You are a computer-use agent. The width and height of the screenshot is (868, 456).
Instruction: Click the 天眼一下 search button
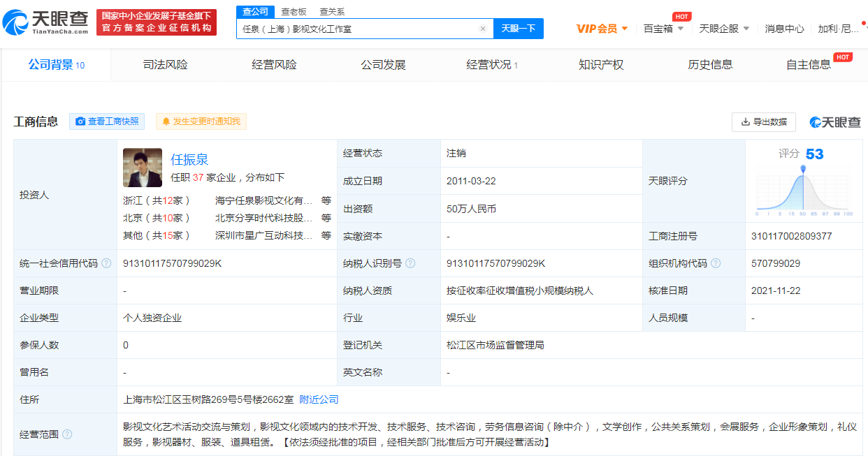coord(519,29)
